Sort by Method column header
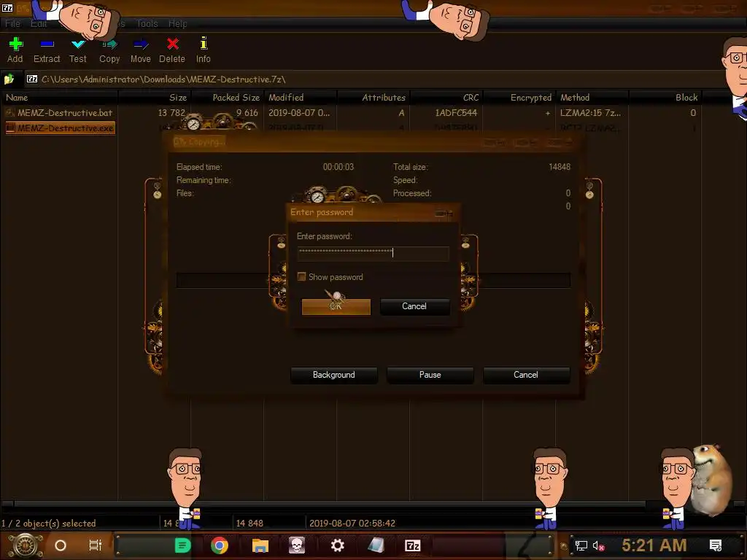747x560 pixels. point(592,98)
